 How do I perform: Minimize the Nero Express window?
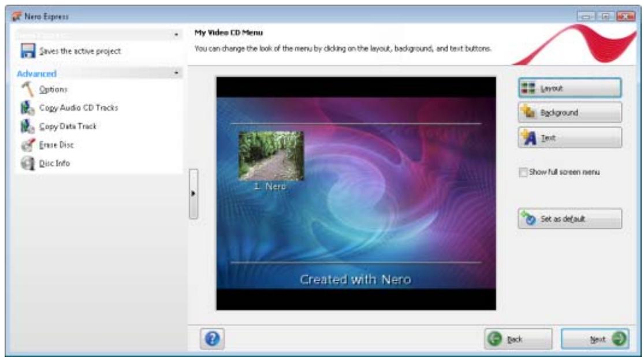pos(586,16)
